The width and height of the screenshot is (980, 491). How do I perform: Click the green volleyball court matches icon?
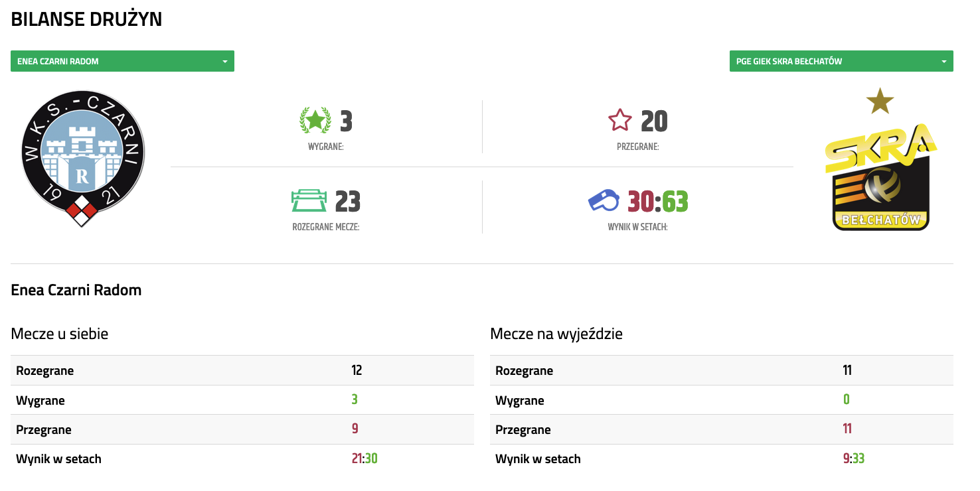point(309,200)
